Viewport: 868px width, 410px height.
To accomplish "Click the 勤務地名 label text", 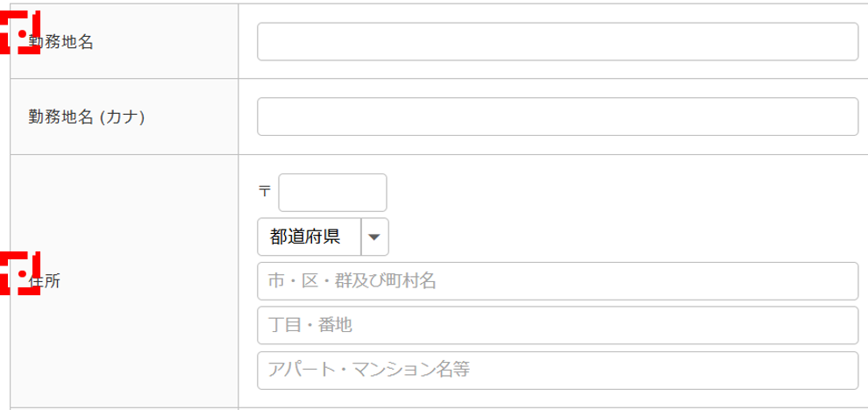I will [60, 42].
